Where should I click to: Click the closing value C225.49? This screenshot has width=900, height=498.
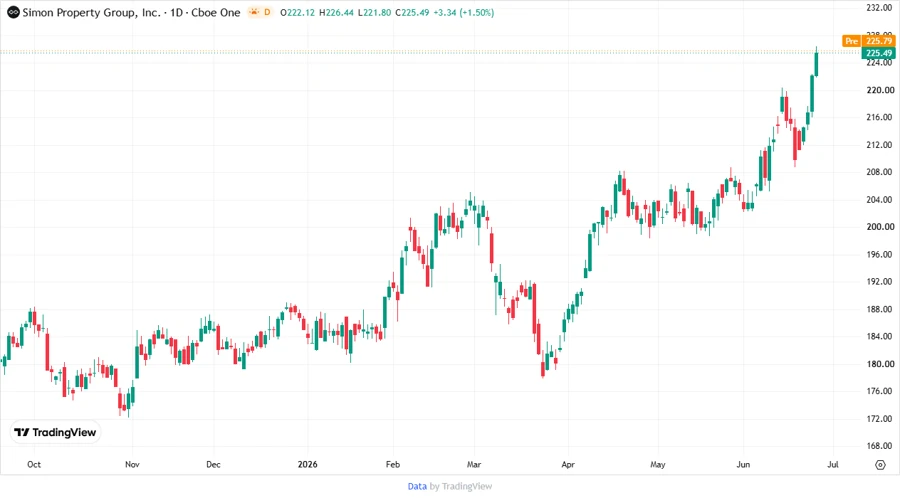tap(412, 12)
